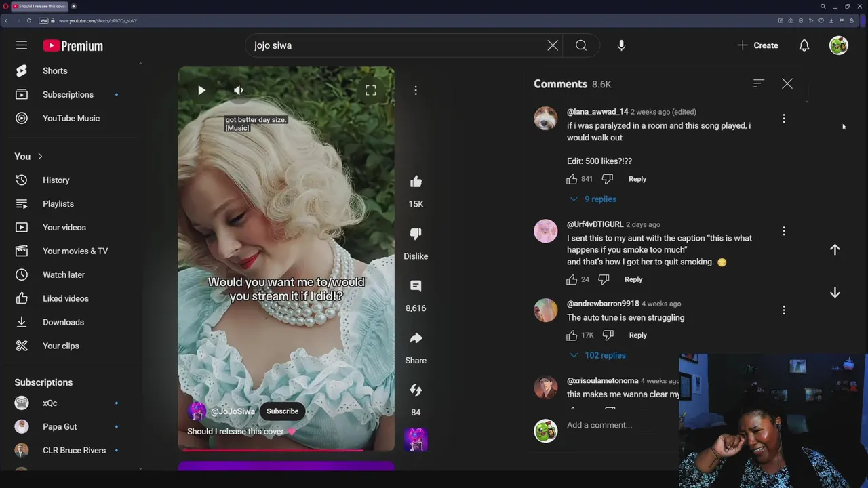Viewport: 868px width, 488px height.
Task: Focus the browser address bar URL
Action: 98,21
